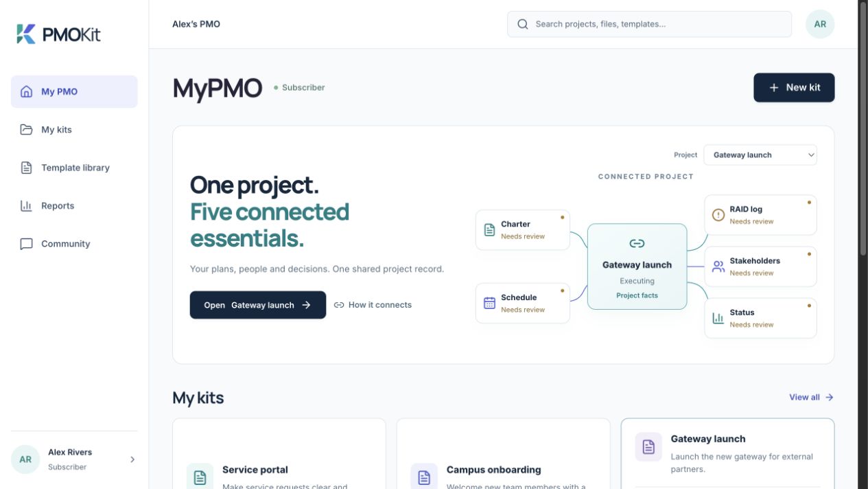Click the Charter document icon

point(489,230)
